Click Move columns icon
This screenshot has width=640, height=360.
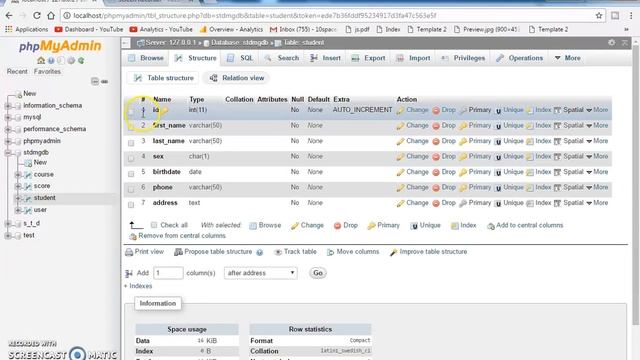331,252
